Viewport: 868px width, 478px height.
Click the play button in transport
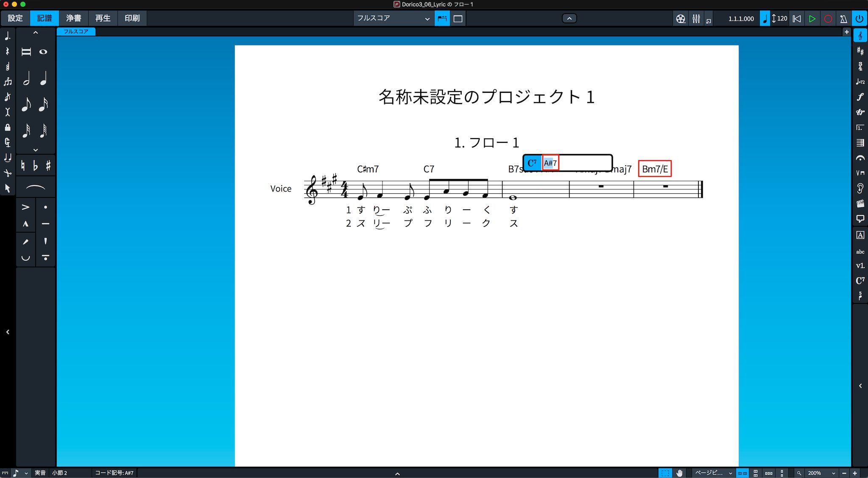pos(812,19)
